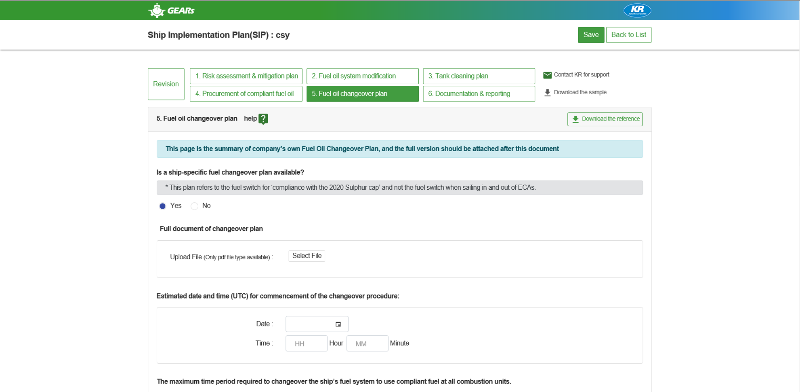Click the green help question mark icon
Viewport: 800px width, 392px height.
pyautogui.click(x=263, y=119)
